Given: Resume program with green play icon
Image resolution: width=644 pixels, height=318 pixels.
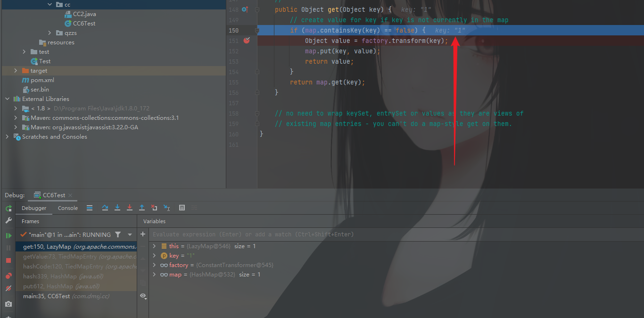Looking at the screenshot, I should (x=8, y=235).
